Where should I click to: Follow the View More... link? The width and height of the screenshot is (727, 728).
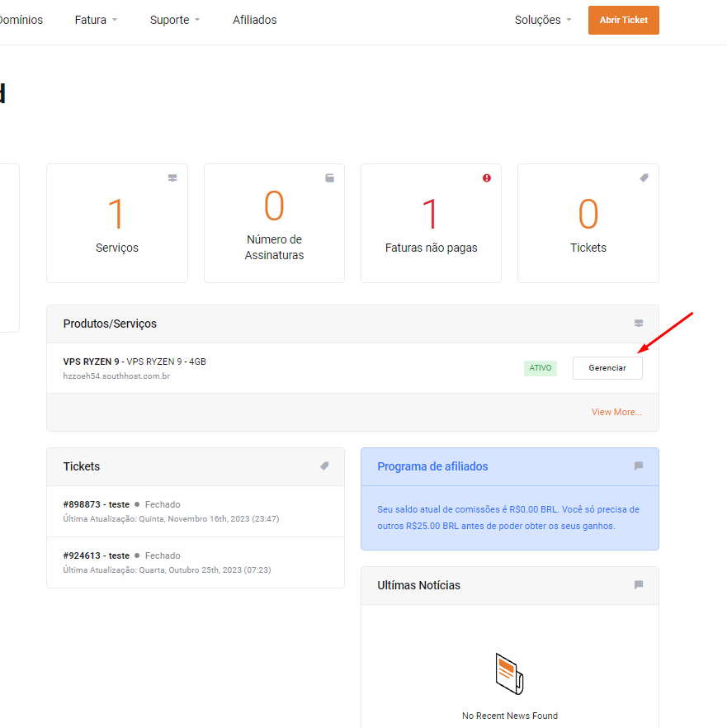tap(616, 412)
